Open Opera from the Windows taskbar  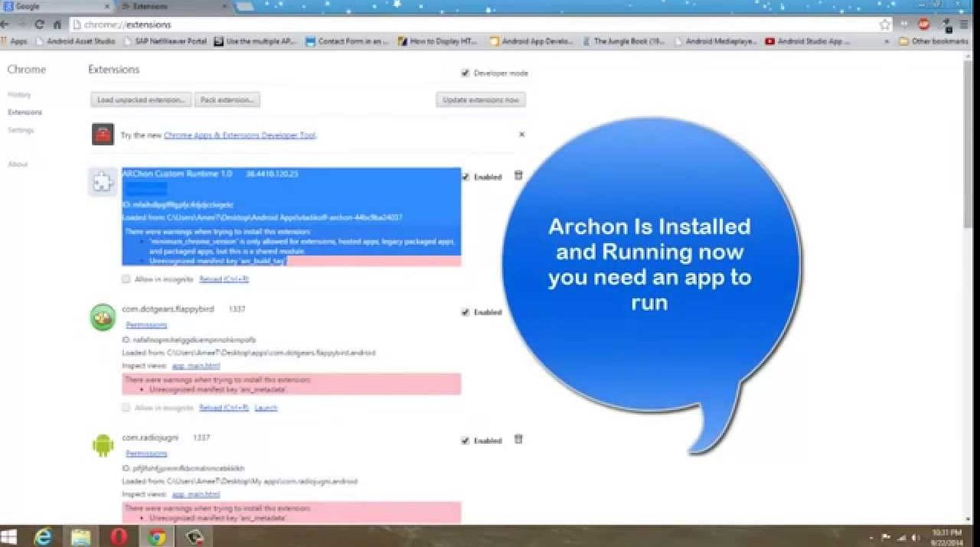(119, 537)
